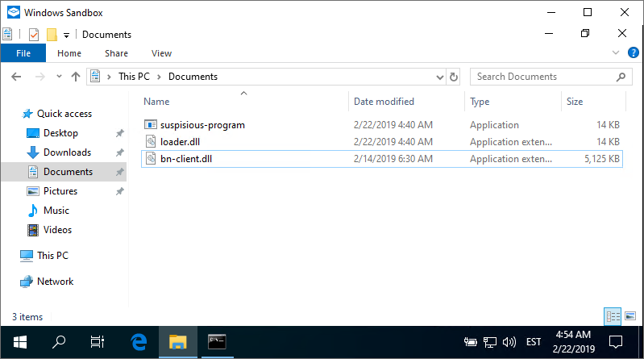Open Explorer help question-mark icon
This screenshot has height=359, width=644.
pos(633,52)
